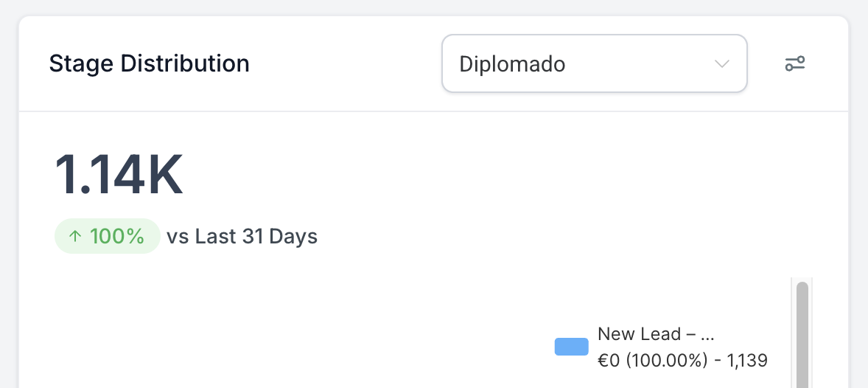Click the 1.14K total value
The width and height of the screenshot is (868, 388).
click(119, 175)
